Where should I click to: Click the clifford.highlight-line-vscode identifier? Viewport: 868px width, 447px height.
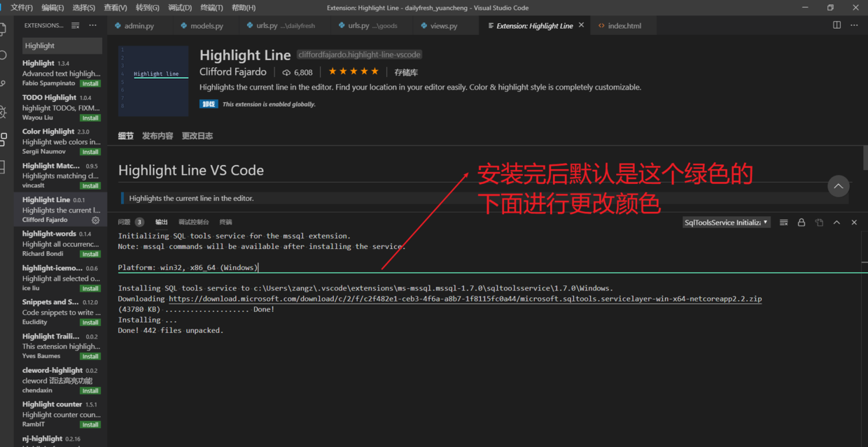[360, 55]
